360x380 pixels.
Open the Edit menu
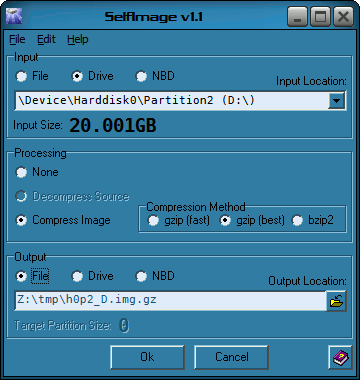[46, 39]
